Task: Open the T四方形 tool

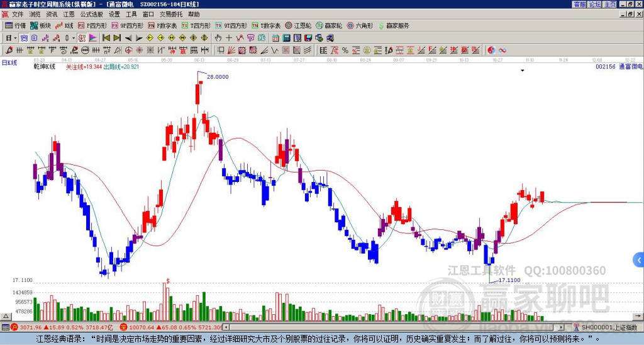Action: (x=196, y=25)
